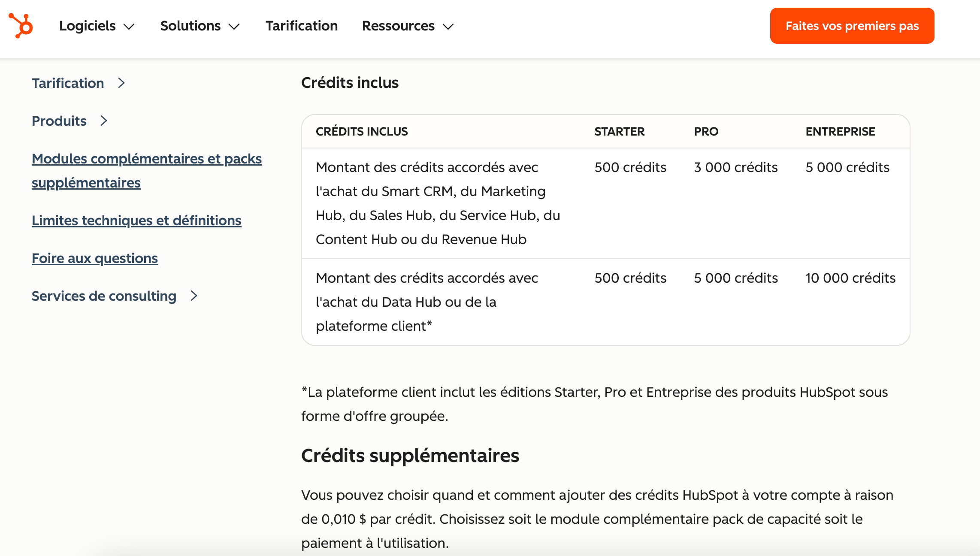Viewport: 980px width, 556px height.
Task: Click the HubSpot sprocket logo
Action: coord(21,26)
